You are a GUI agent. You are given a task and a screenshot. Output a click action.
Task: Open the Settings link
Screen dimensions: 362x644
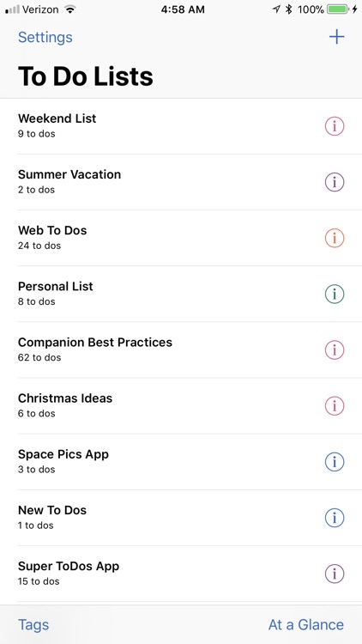pyautogui.click(x=45, y=38)
